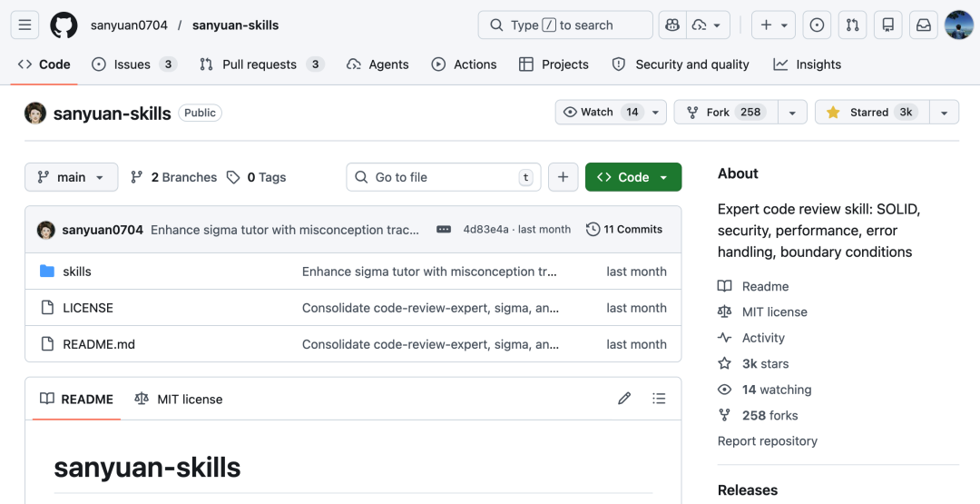Open the Starred lists dropdown arrow
This screenshot has width=980, height=504.
point(945,113)
